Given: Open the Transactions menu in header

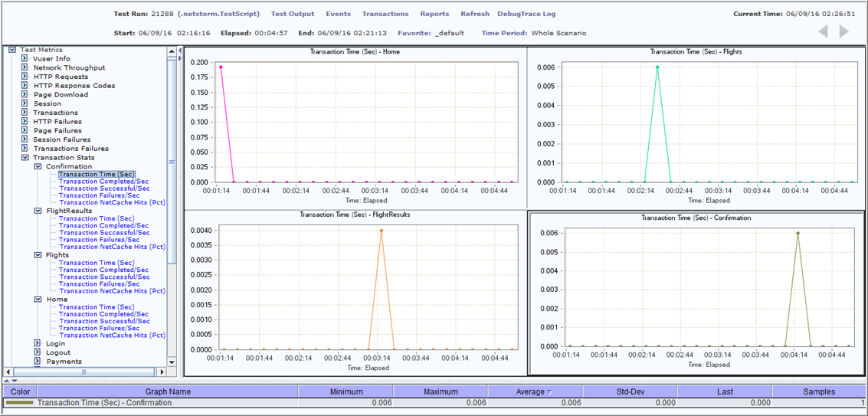Looking at the screenshot, I should pyautogui.click(x=385, y=14).
